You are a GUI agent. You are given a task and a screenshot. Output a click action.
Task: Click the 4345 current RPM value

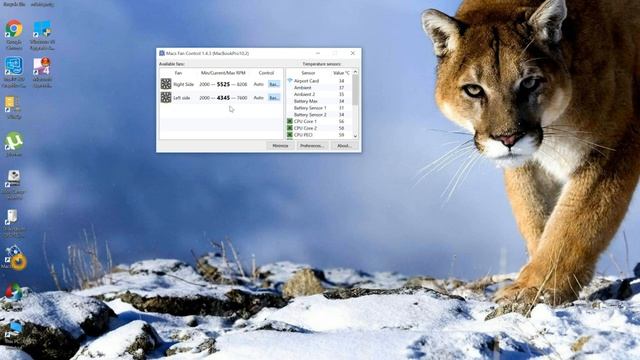(x=223, y=98)
